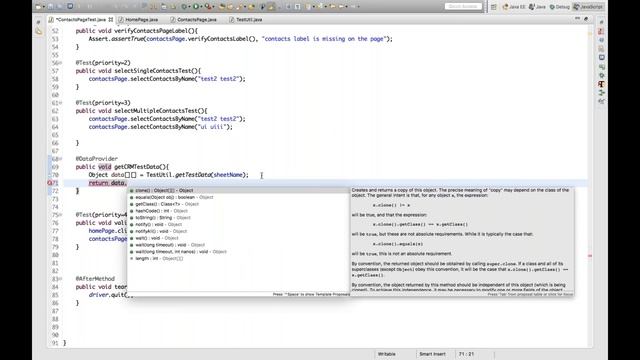Click the Quick Access search field
The height and width of the screenshot is (360, 640).
click(x=463, y=7)
